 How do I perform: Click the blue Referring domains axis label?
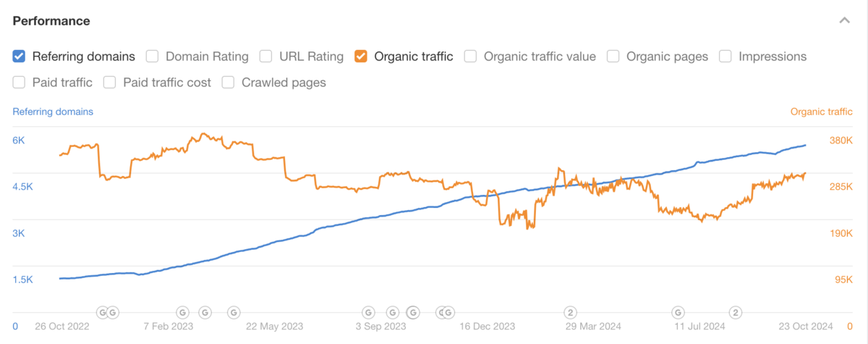(53, 112)
